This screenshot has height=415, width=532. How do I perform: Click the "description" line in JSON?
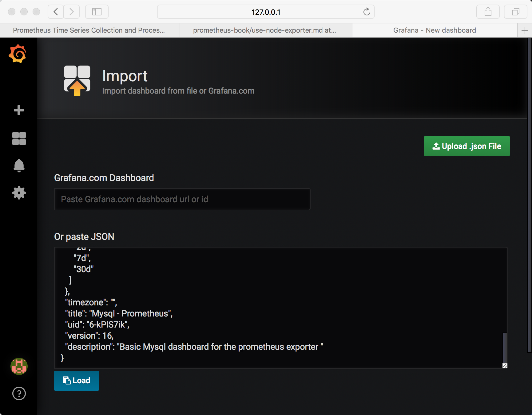coord(194,347)
